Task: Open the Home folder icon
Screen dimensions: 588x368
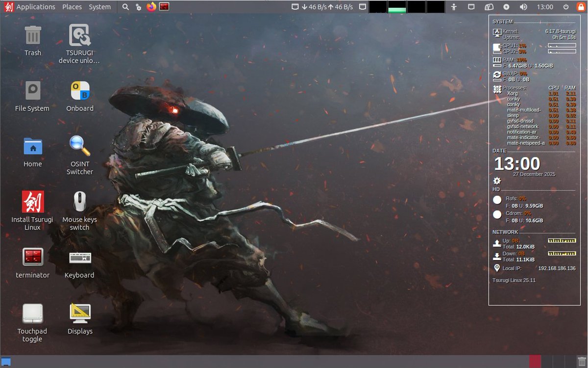Action: (x=33, y=146)
